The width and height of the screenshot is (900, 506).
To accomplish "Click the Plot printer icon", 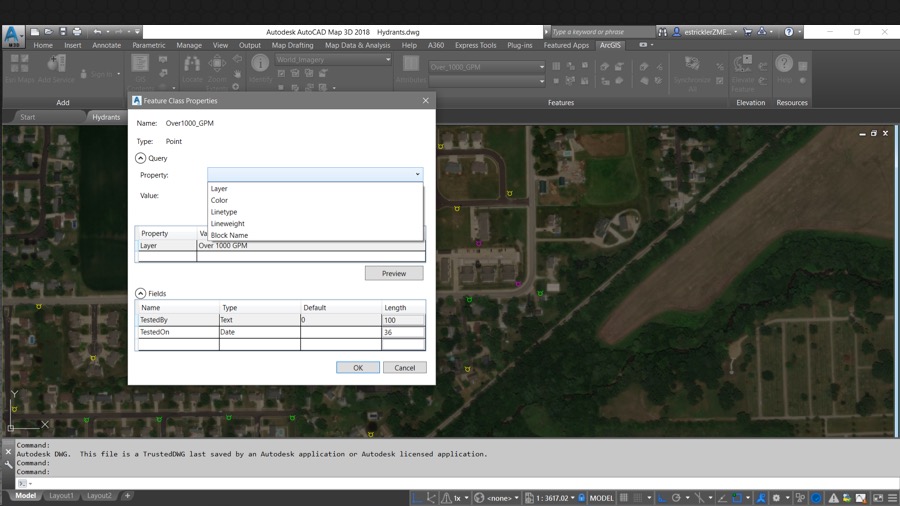I will [77, 32].
